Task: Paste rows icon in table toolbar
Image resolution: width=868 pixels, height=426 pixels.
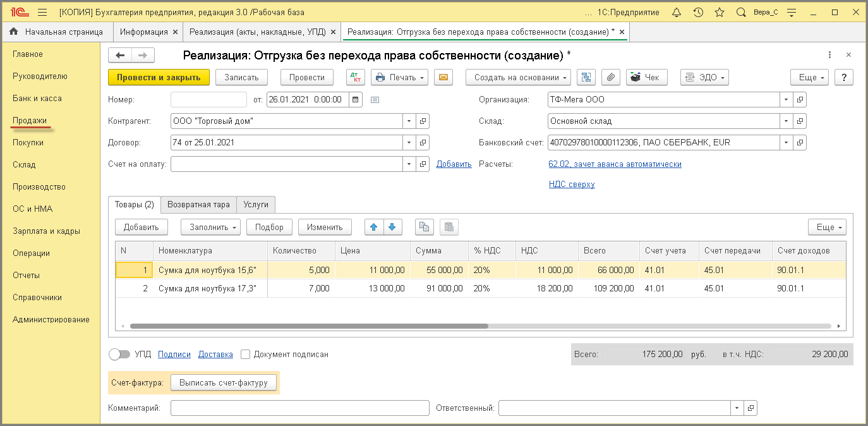Action: click(448, 227)
